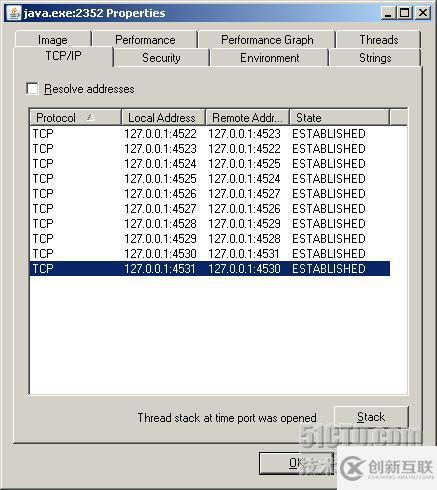Sort by the State column header

click(339, 118)
